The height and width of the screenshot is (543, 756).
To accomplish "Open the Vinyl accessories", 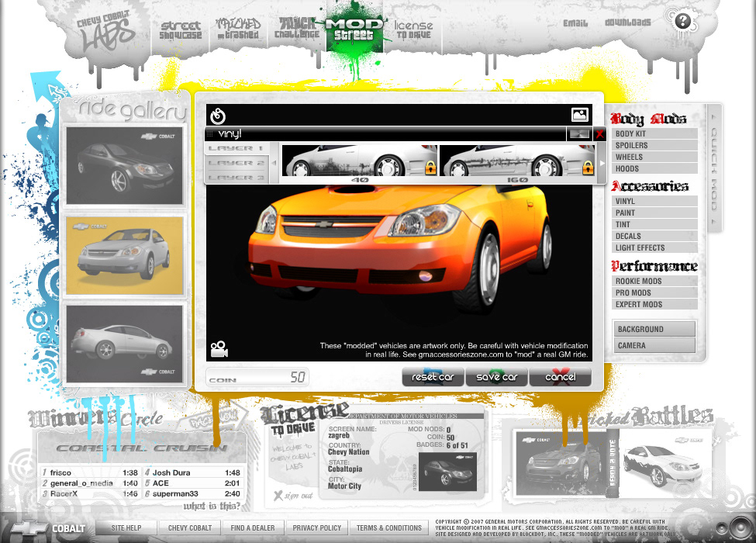I will coord(654,201).
